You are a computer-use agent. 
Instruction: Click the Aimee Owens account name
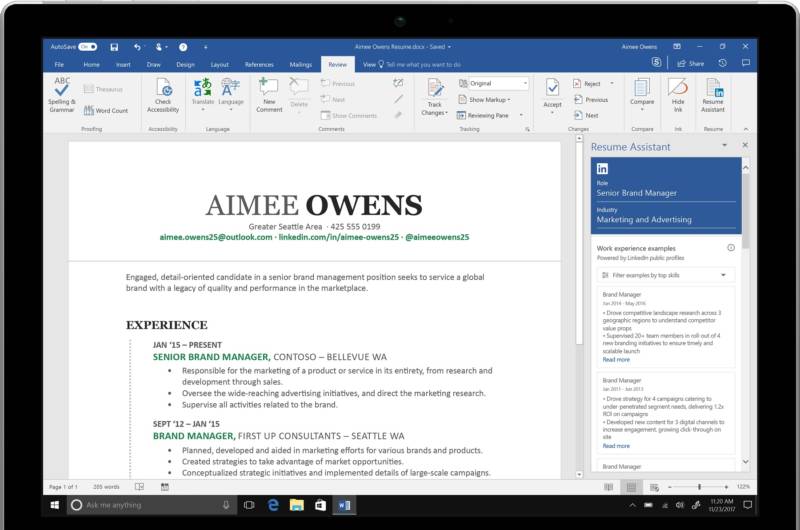[x=639, y=47]
